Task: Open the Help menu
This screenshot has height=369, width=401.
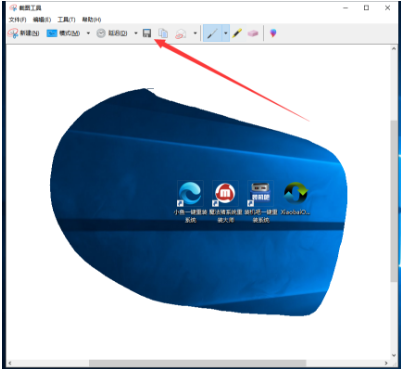Action: point(92,20)
